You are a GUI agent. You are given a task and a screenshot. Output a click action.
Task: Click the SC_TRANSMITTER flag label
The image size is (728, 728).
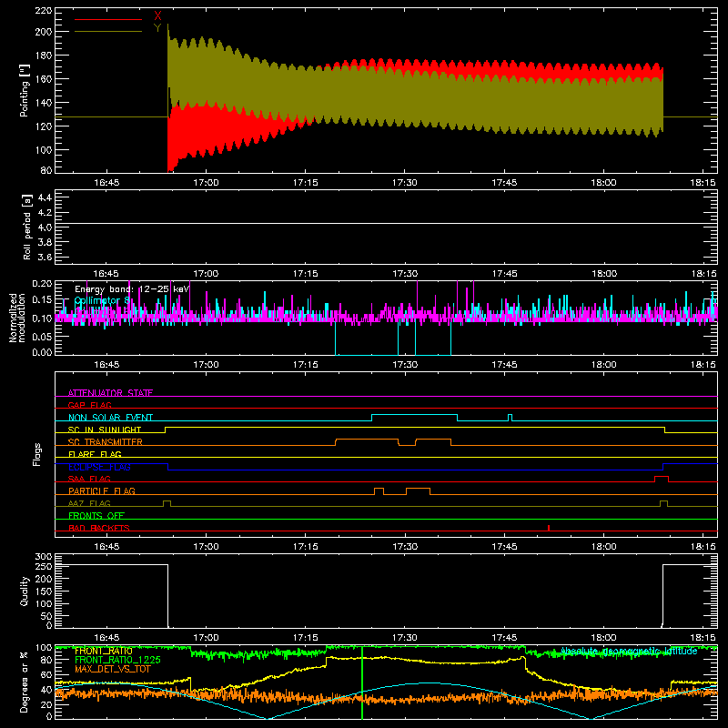(106, 442)
